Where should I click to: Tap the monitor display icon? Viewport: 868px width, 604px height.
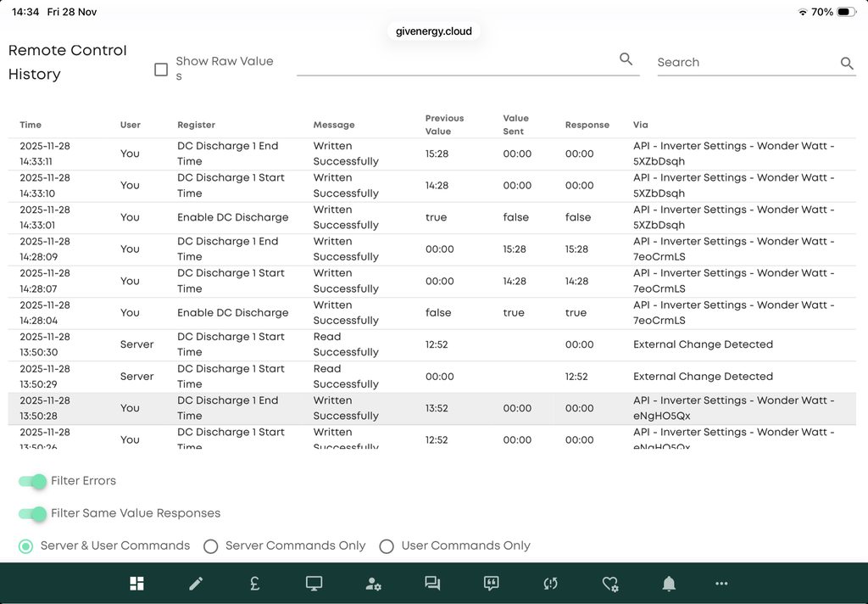tap(314, 584)
